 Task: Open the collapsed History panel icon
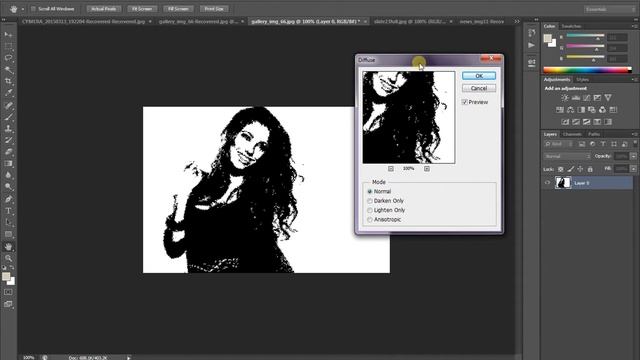(531, 33)
